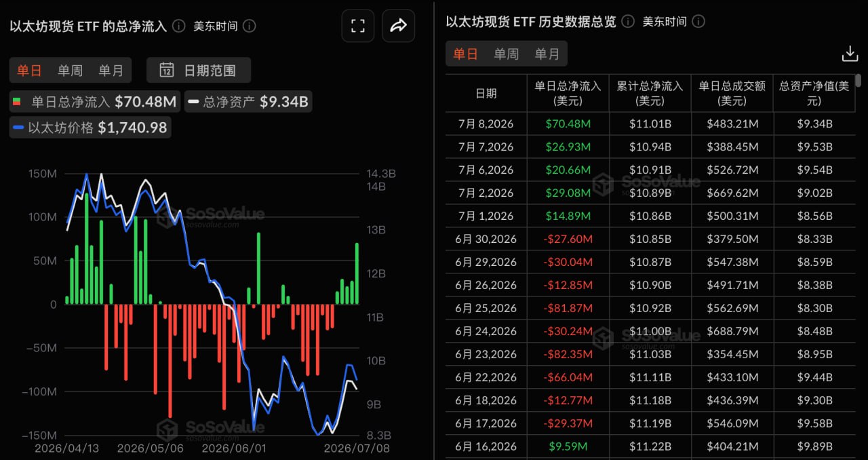Click the -$27.60M outflow value

[x=568, y=239]
